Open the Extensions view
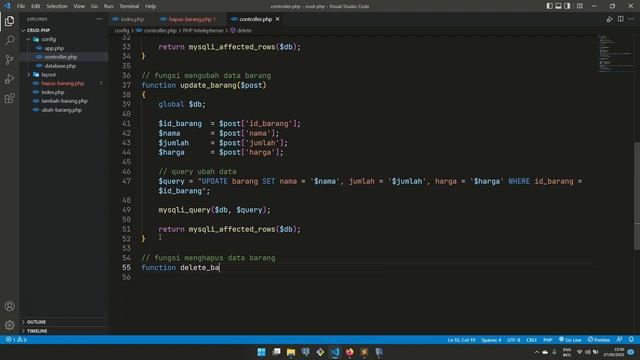Viewport: 640px width, 360px height. tap(9, 98)
